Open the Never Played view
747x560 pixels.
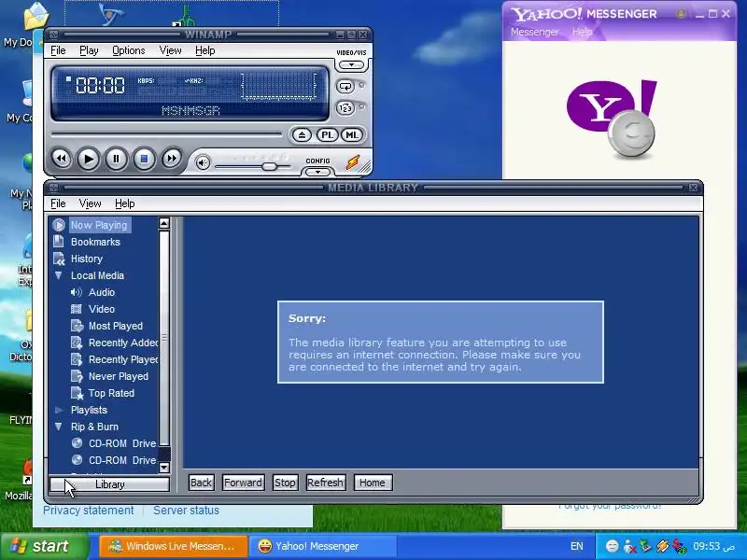point(119,377)
